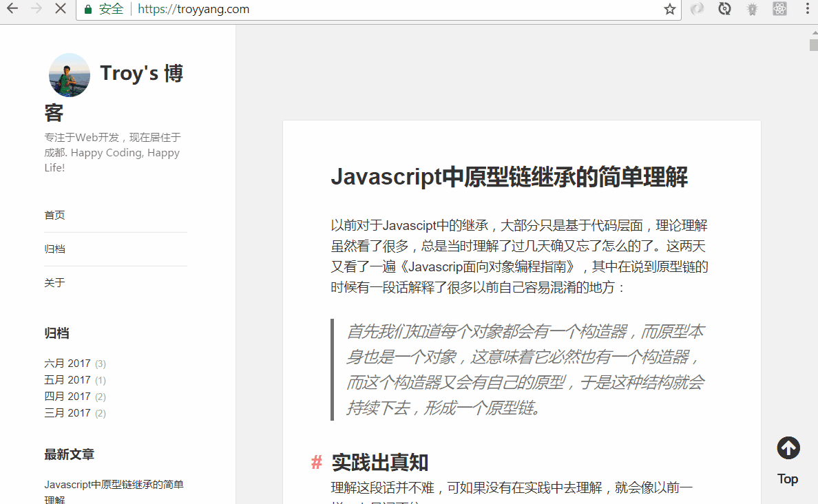Open the React DevTools extension icon
The height and width of the screenshot is (504, 818).
(x=779, y=9)
